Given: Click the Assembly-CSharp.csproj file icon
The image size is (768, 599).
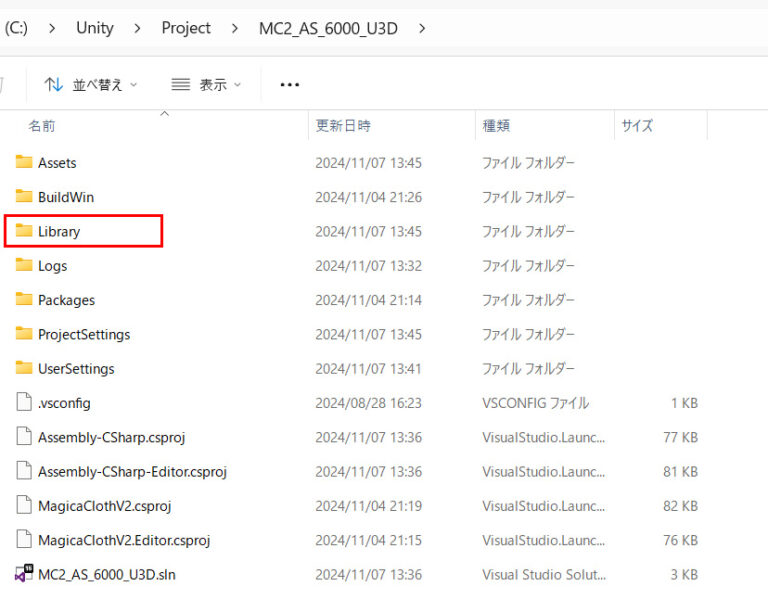Looking at the screenshot, I should [x=24, y=436].
